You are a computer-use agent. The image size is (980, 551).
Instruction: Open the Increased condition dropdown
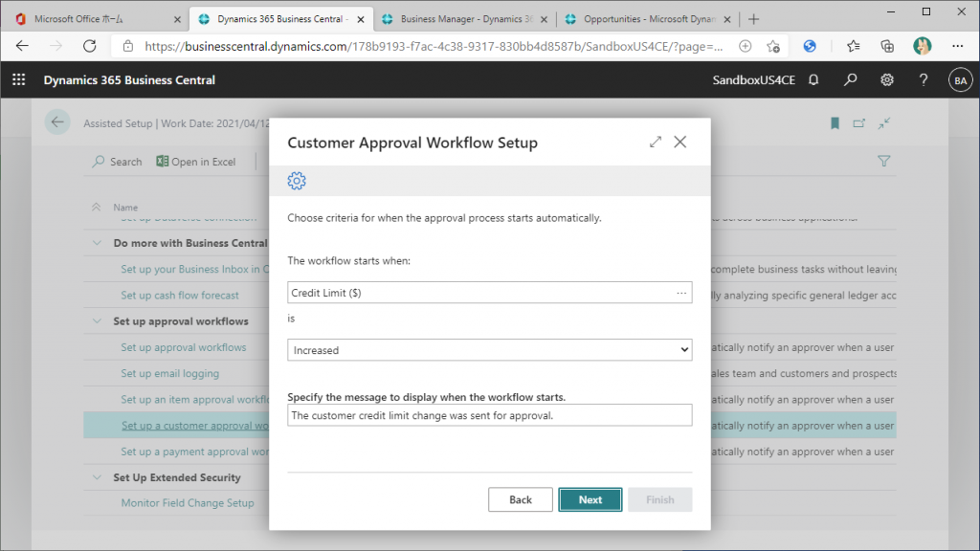click(489, 350)
